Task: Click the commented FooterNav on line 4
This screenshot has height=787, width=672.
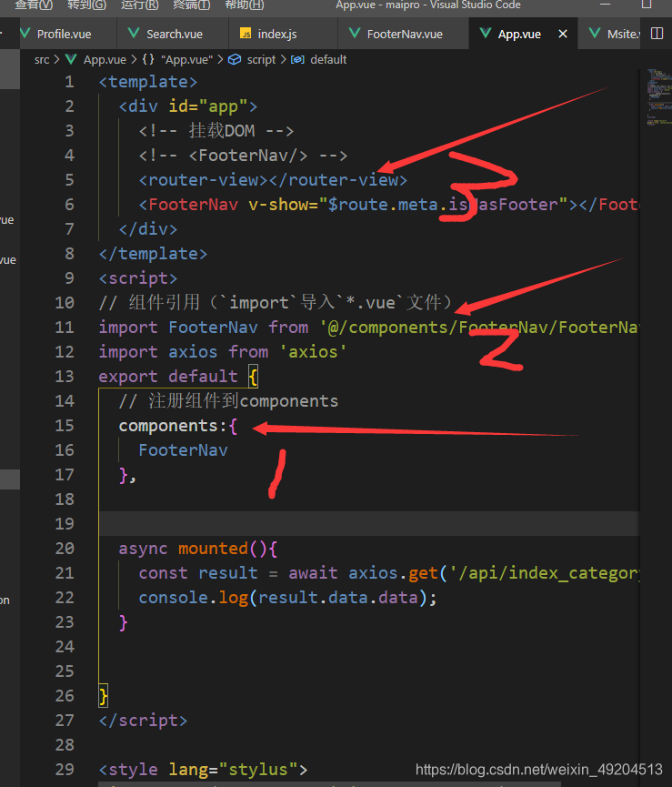Action: (x=243, y=156)
